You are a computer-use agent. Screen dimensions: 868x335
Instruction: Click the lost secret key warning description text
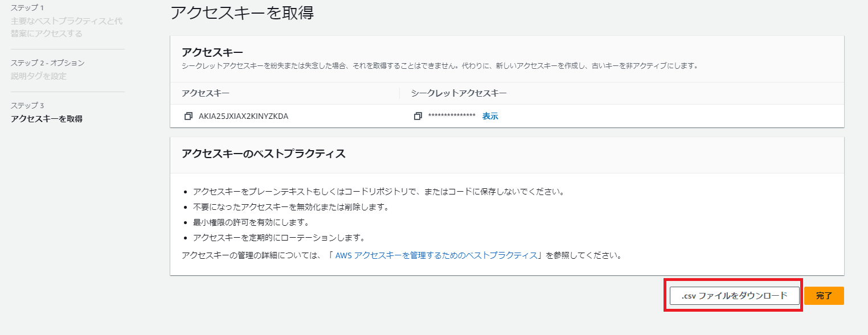coord(439,66)
